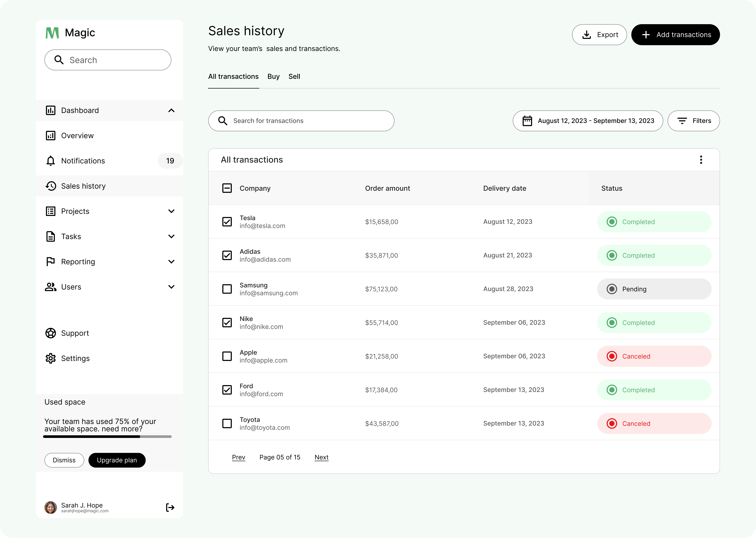Collapse the Dashboard section

tap(171, 110)
